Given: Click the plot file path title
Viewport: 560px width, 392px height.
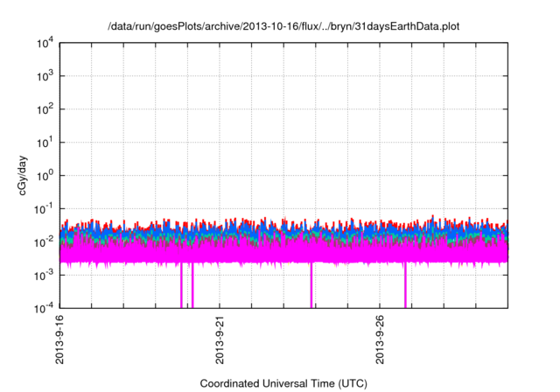Looking at the screenshot, I should (283, 26).
